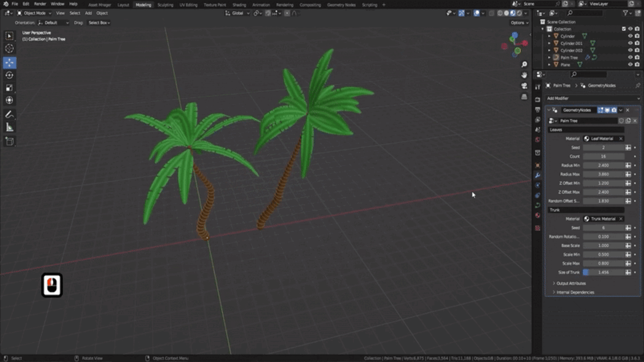Screen dimensions: 644x362
Task: Activate the Scale tool
Action: pos(9,88)
